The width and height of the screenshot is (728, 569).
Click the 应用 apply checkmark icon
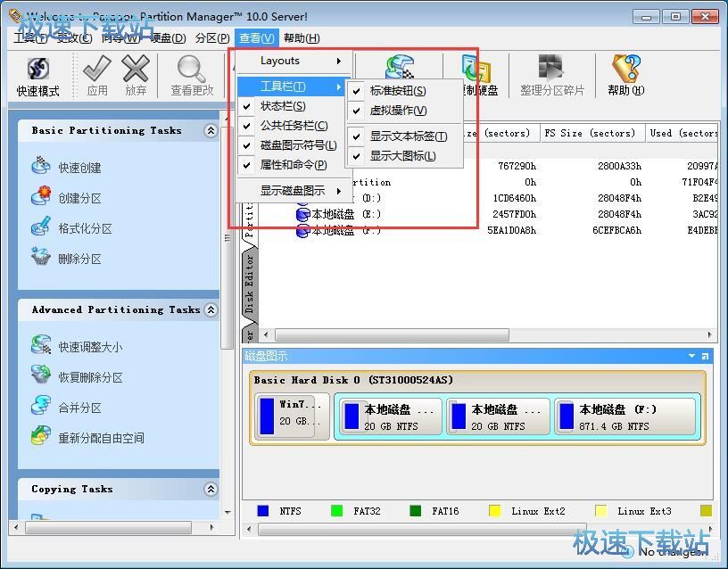coord(97,70)
